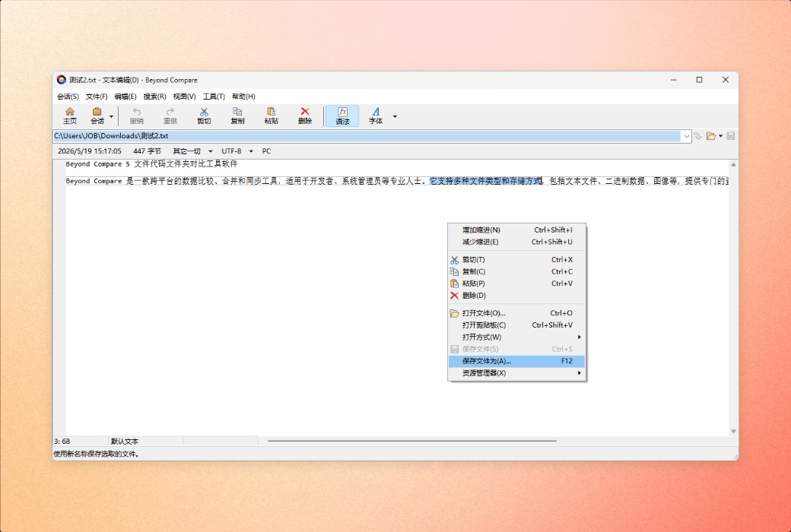
Task: Open the 编辑(E) menu
Action: [x=125, y=97]
